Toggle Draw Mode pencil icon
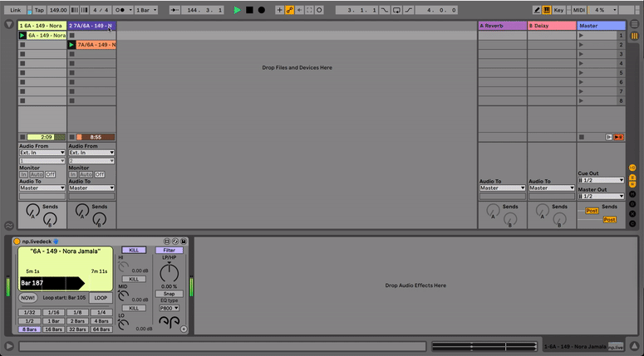This screenshot has width=644, height=356. (537, 10)
